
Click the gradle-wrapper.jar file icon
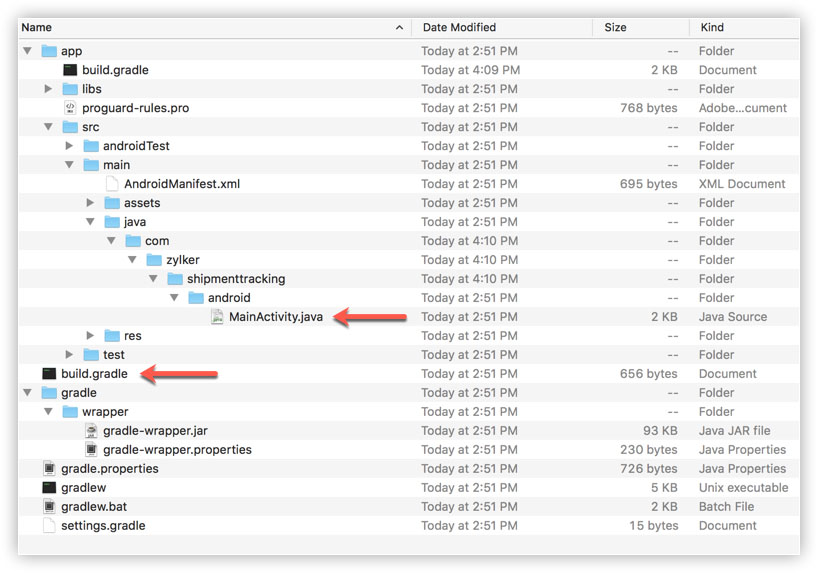point(91,431)
